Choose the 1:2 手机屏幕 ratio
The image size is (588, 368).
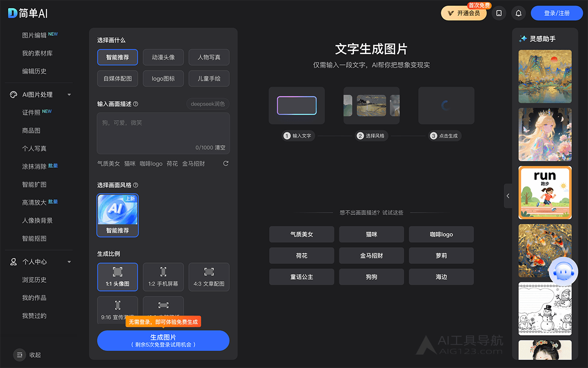pyautogui.click(x=163, y=277)
